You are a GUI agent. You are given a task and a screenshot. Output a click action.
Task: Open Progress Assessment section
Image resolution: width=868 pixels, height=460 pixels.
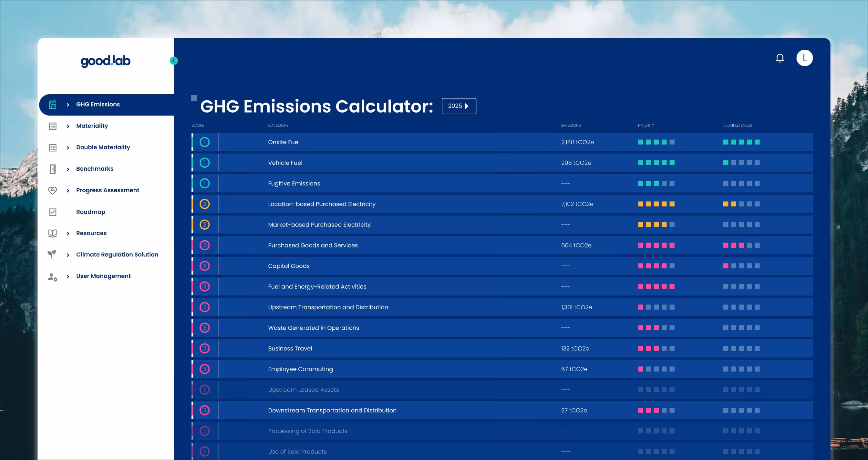coord(108,190)
